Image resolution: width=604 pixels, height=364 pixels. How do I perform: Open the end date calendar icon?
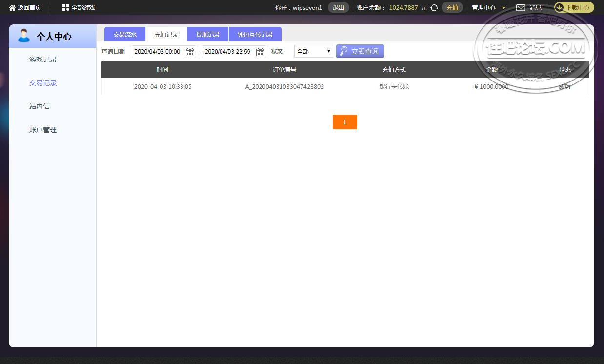(260, 52)
